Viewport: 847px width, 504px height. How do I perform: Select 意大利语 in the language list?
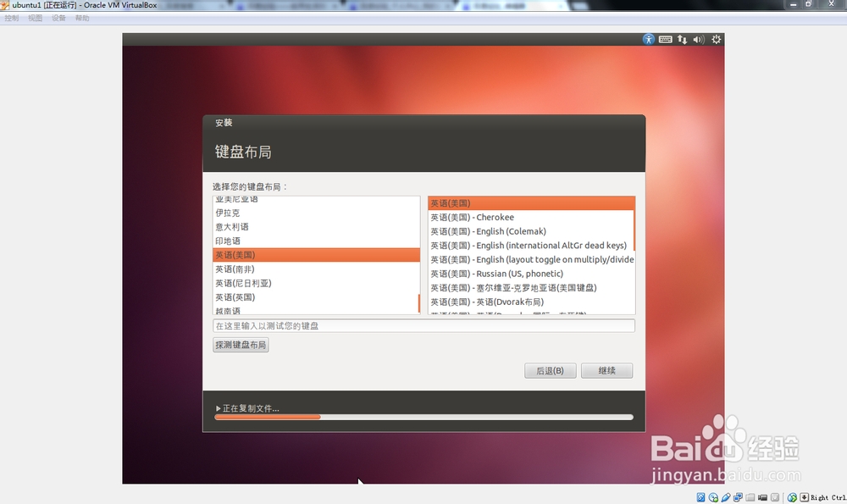point(315,227)
